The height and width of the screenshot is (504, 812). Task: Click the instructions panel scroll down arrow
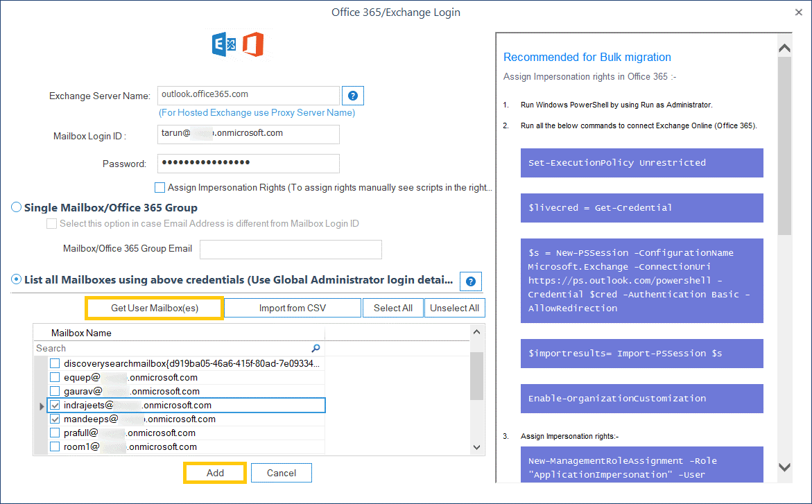pos(784,467)
